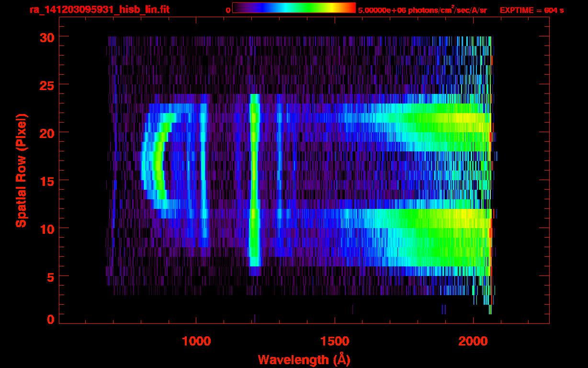Click the rainbow color scale bar
Viewport: 588px width, 368px height.
pos(294,8)
